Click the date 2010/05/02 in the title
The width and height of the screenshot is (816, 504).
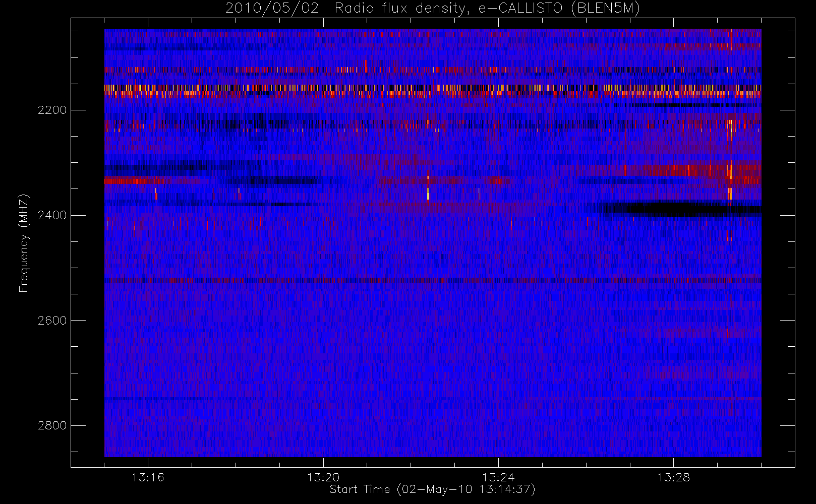point(272,9)
